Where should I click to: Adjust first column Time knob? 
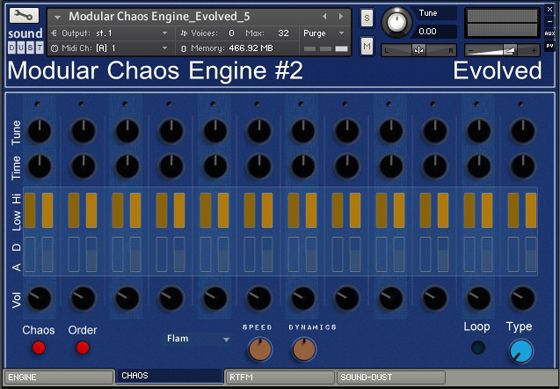[x=39, y=166]
